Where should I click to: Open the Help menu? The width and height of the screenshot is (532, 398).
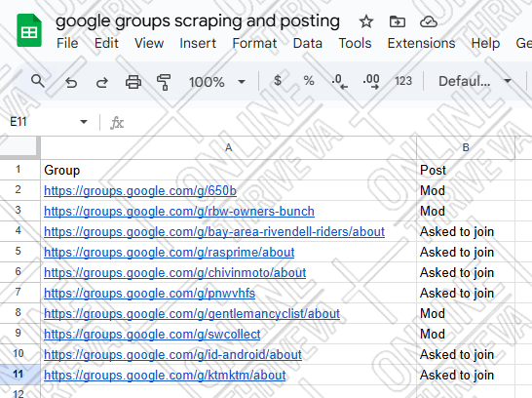[x=485, y=43]
